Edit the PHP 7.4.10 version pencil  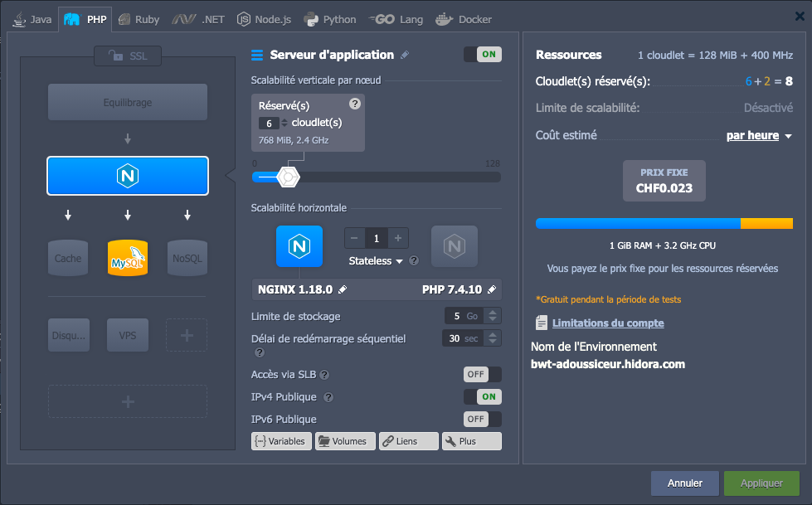[x=492, y=289]
